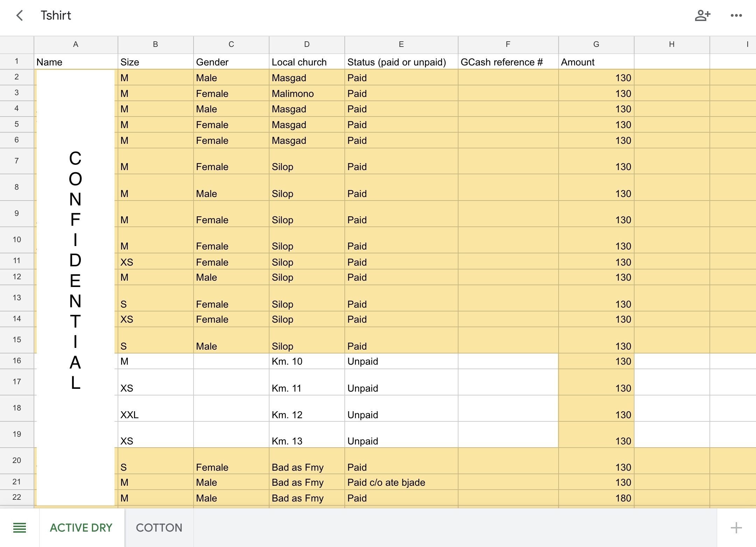Open the three-dot more options menu
The image size is (756, 547).
point(736,15)
